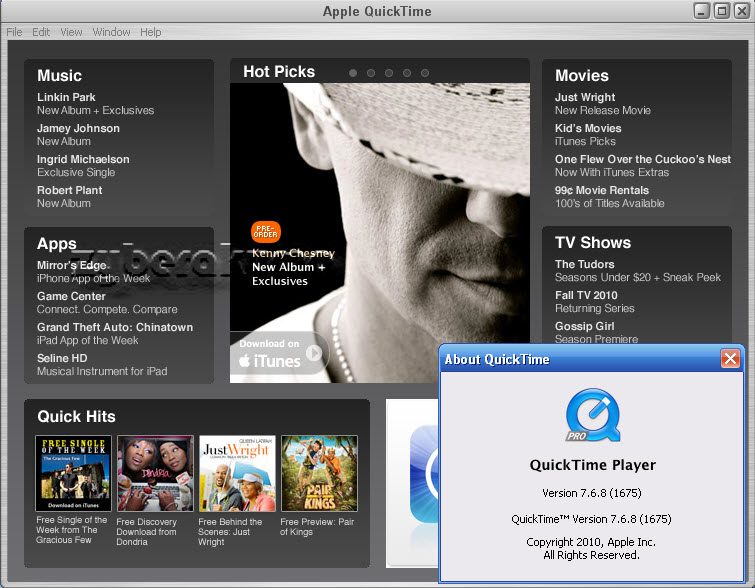Click Free Behind the Scenes: Just Wright caption
Image resolution: width=755 pixels, height=588 pixels.
(x=230, y=532)
